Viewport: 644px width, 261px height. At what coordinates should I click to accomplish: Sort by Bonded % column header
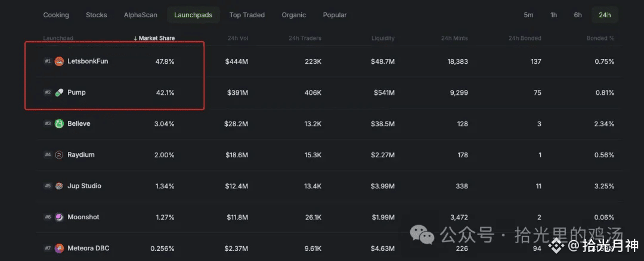tap(600, 38)
